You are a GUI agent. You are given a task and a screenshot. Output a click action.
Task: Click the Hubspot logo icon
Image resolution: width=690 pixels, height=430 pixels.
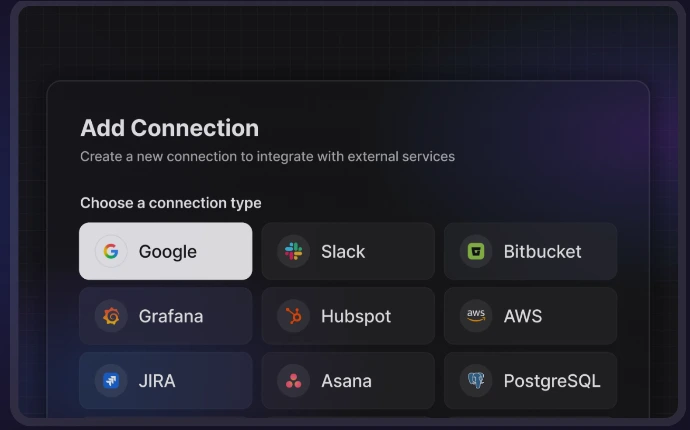click(x=293, y=316)
